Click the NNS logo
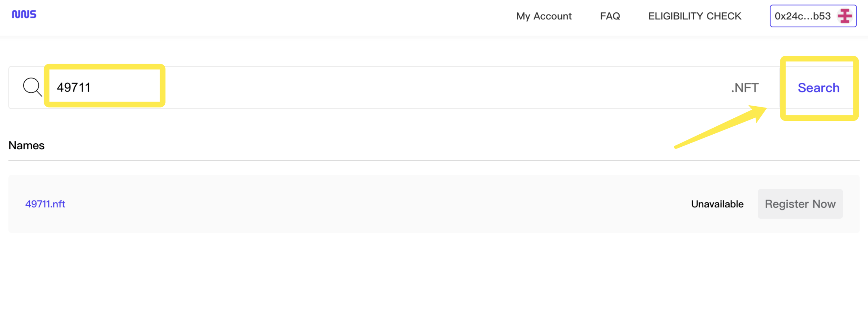The width and height of the screenshot is (868, 324). click(x=24, y=15)
